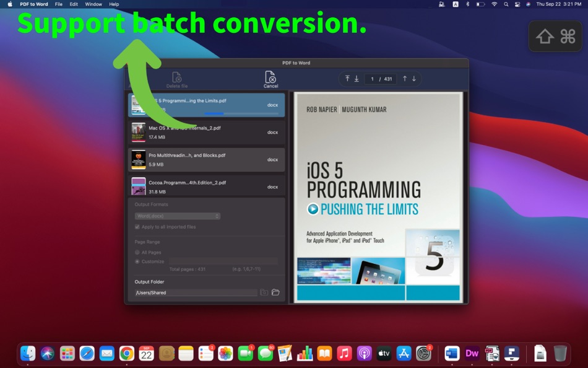
Task: Open Music from the dock
Action: tap(344, 353)
